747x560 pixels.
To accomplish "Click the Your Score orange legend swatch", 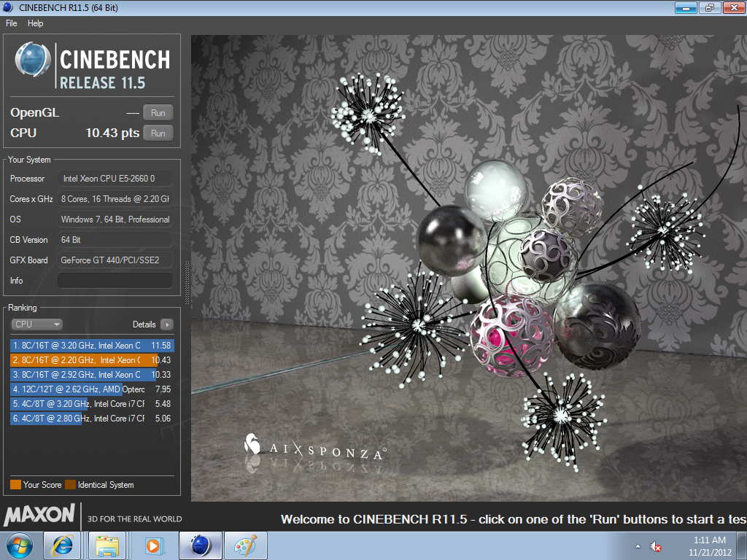I will coord(15,485).
